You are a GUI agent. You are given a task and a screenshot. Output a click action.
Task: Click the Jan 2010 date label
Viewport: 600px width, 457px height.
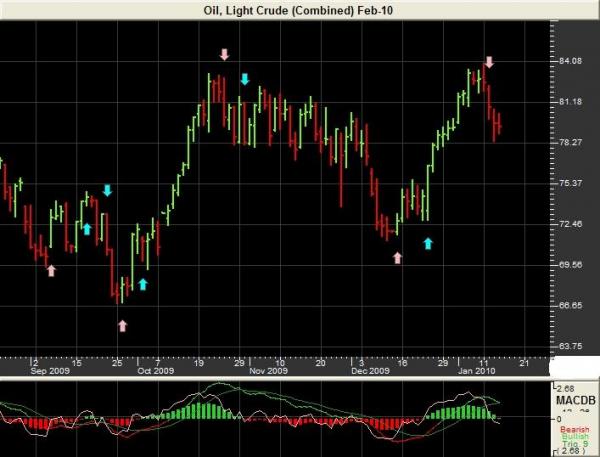(x=477, y=371)
